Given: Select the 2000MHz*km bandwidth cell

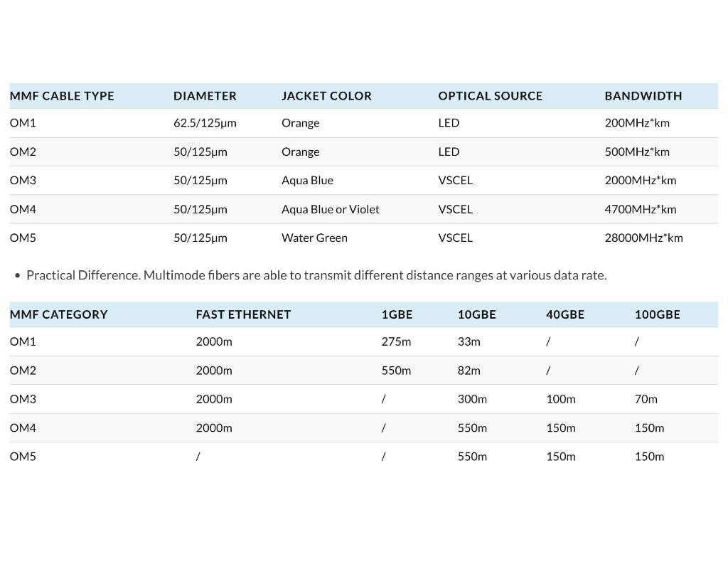Looking at the screenshot, I should click(641, 181).
